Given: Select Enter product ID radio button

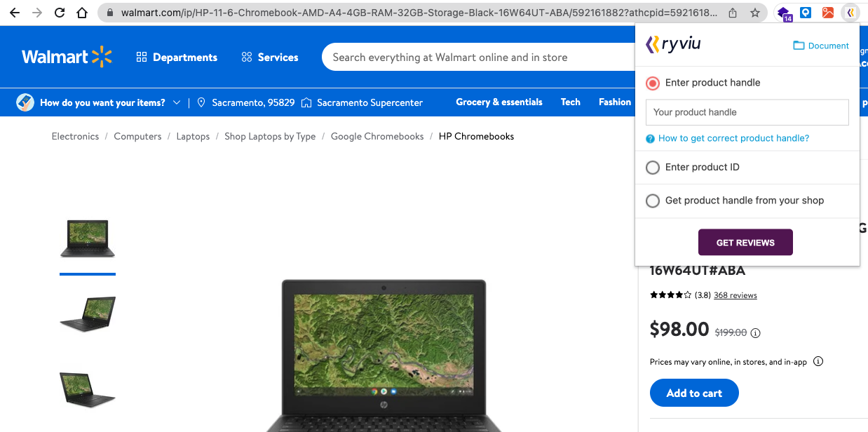Looking at the screenshot, I should (653, 168).
